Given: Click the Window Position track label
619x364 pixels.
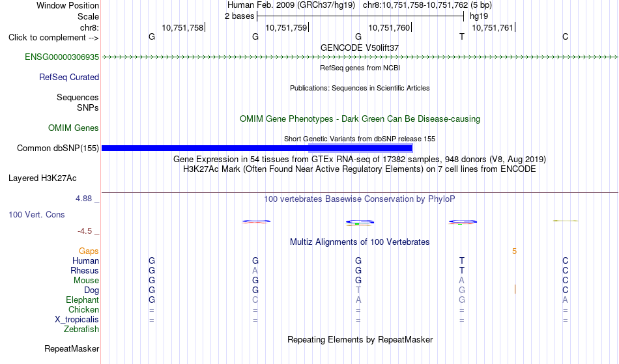Looking at the screenshot, I should click(68, 5).
